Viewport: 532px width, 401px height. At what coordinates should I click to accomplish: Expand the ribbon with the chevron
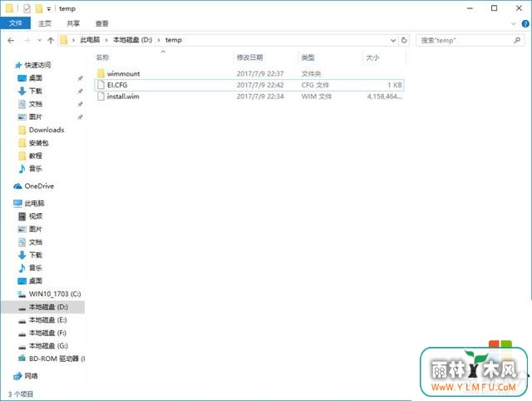point(514,24)
